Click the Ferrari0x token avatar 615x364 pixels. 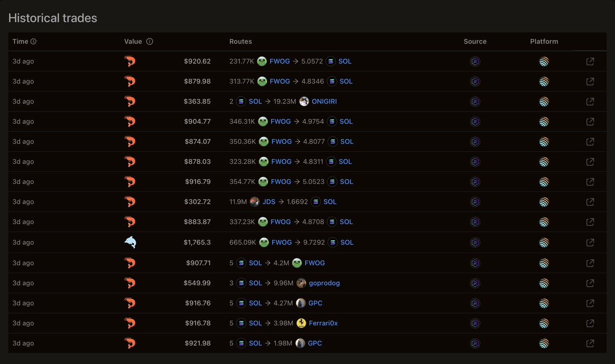pos(301,323)
